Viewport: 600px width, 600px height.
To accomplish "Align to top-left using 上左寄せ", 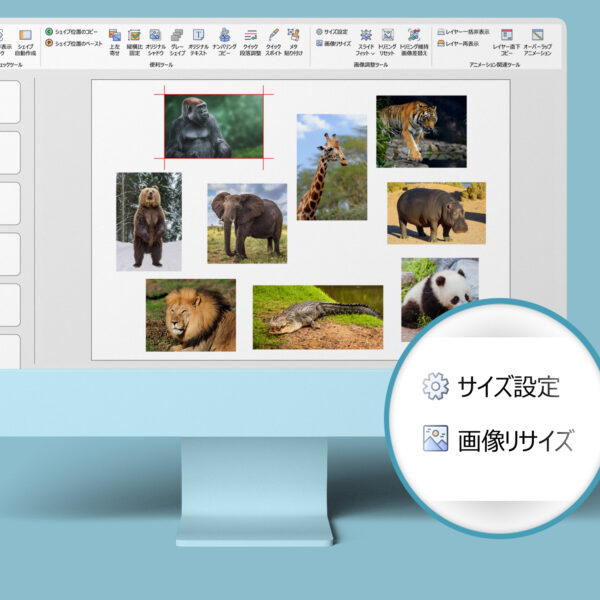I will tap(114, 42).
